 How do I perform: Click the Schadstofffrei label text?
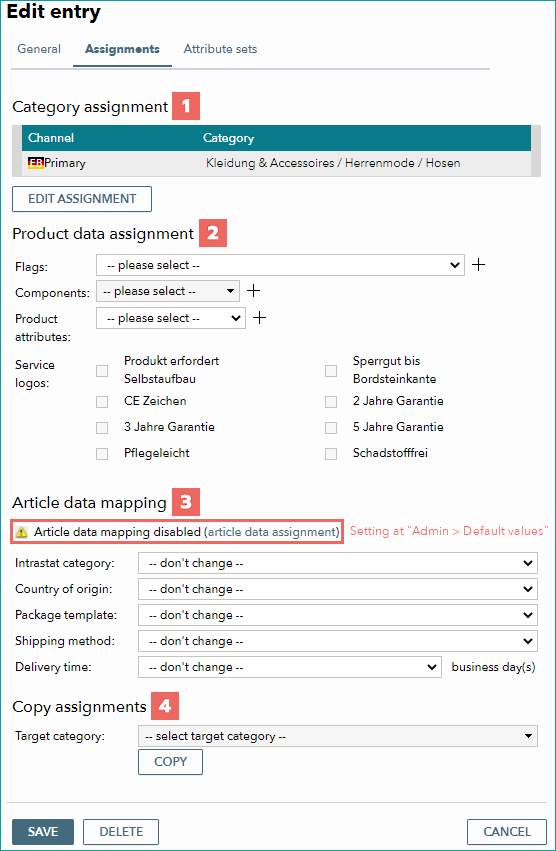(x=390, y=453)
